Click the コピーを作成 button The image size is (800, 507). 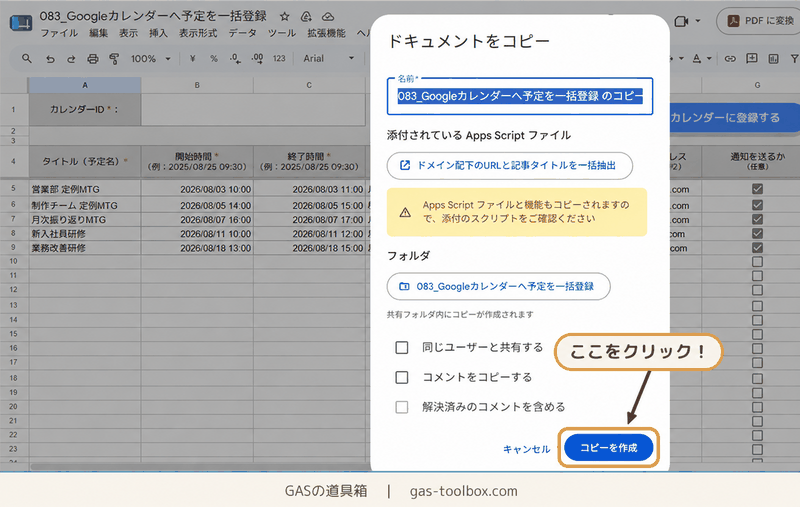(x=609, y=448)
